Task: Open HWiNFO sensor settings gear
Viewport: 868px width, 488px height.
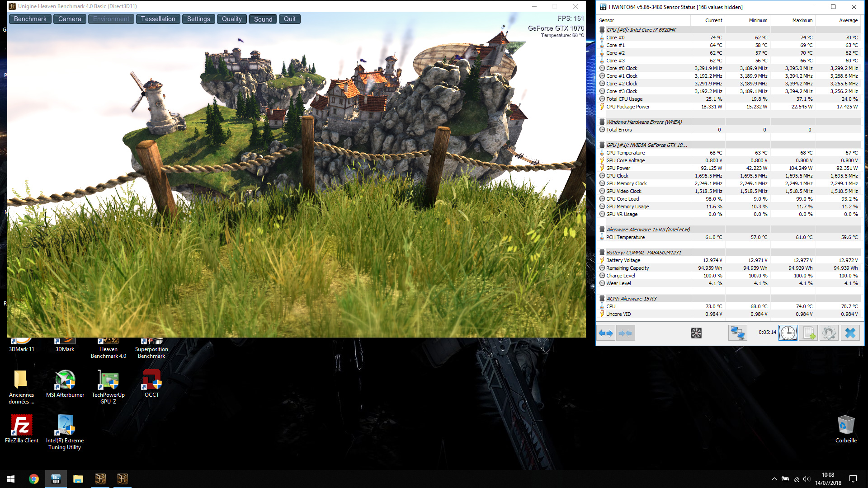Action: pos(829,333)
